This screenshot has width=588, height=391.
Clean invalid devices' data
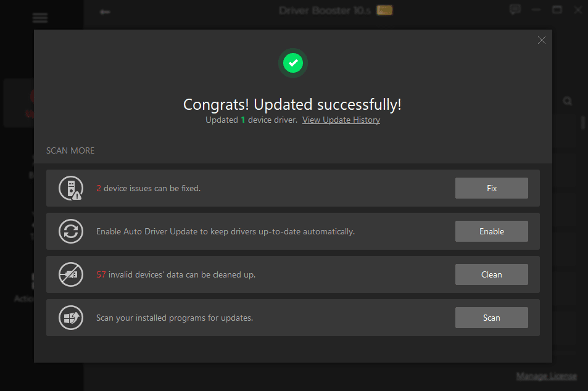click(491, 274)
